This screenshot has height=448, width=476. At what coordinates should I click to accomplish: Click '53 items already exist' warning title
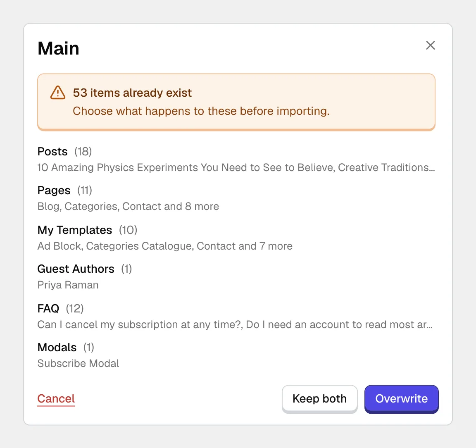pos(132,93)
